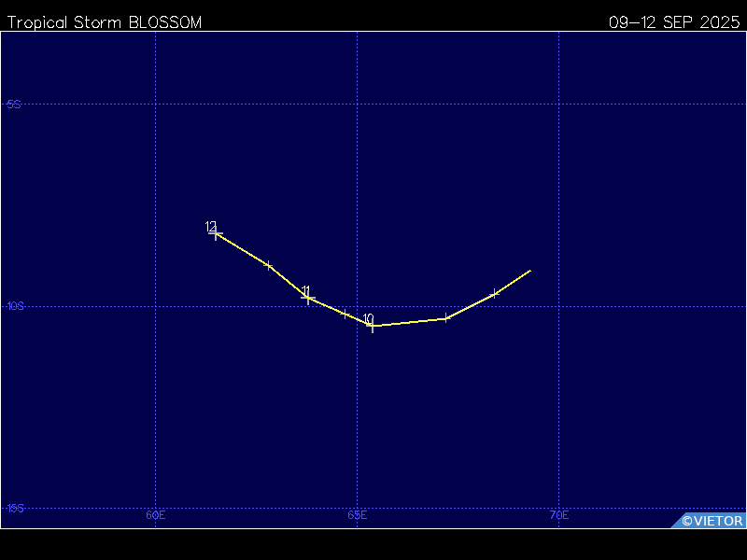
Task: Select the day 11 track marker
Action: (308, 299)
